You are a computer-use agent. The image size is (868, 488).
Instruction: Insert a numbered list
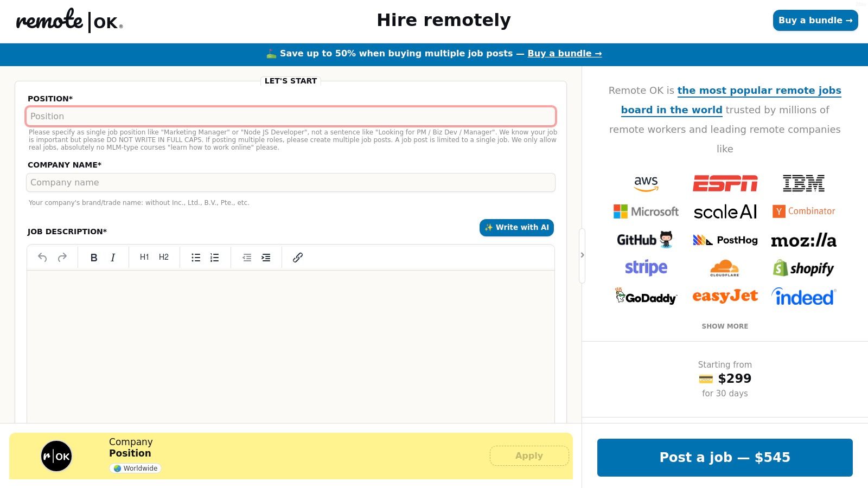215,258
